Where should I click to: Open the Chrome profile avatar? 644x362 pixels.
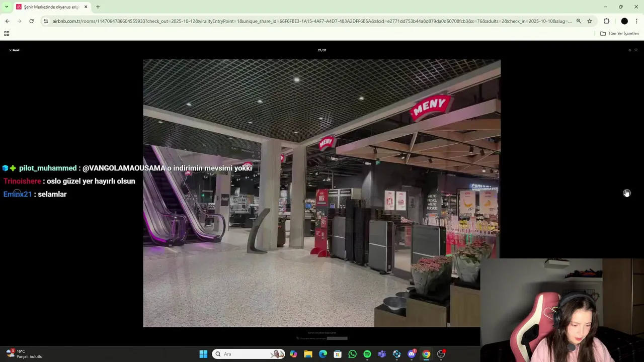click(624, 21)
